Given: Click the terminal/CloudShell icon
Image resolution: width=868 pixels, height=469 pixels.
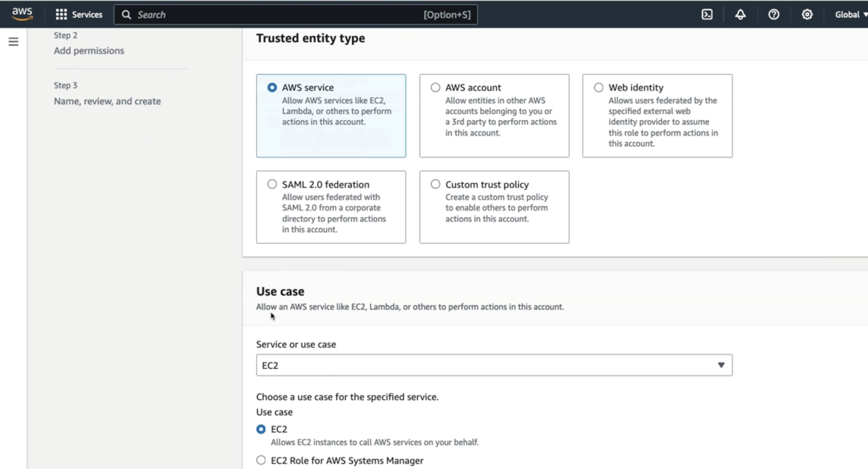Looking at the screenshot, I should coord(707,14).
